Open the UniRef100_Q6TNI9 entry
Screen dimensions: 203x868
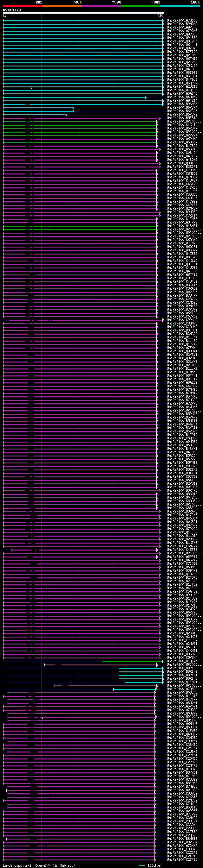pos(182,59)
